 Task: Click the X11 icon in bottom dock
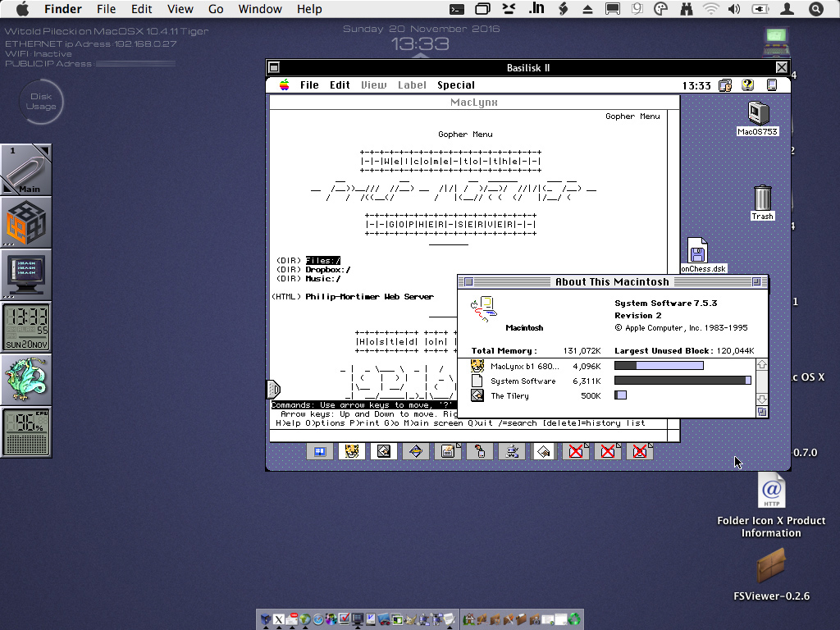[279, 620]
